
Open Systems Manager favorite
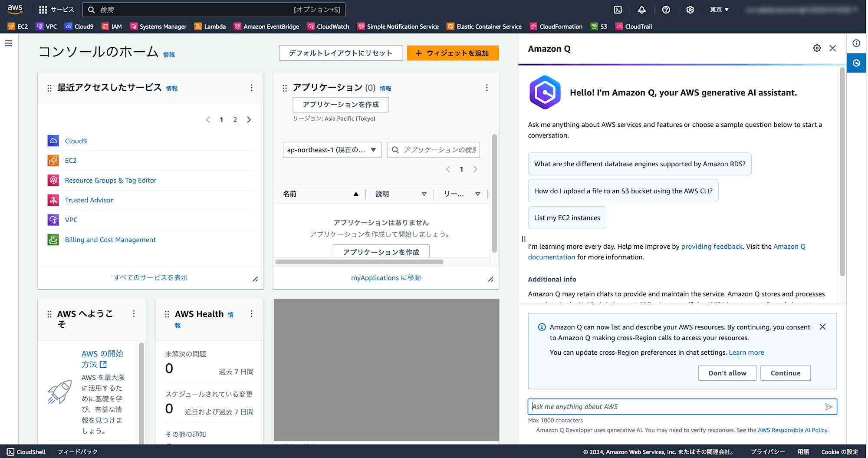click(158, 26)
